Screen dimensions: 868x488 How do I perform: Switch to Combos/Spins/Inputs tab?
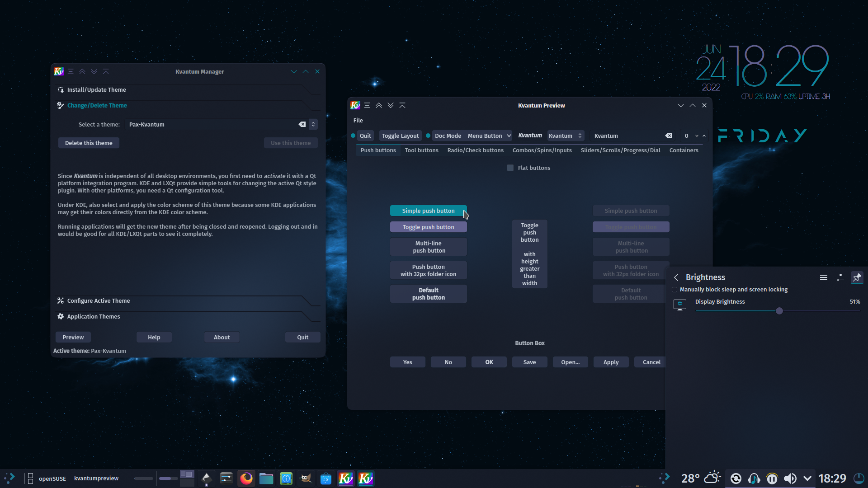coord(542,150)
